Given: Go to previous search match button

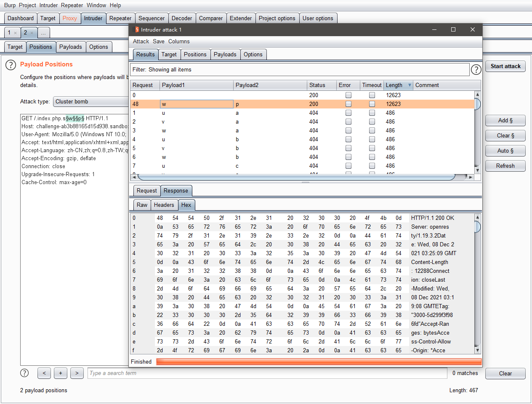Looking at the screenshot, I should [x=44, y=373].
